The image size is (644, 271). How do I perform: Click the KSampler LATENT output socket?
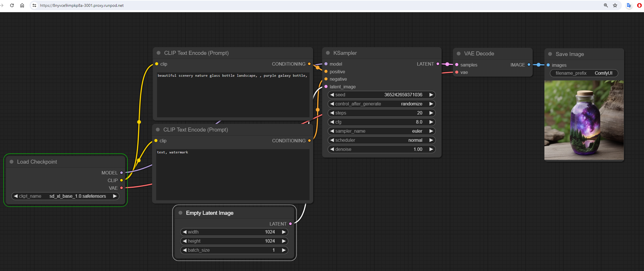click(438, 64)
